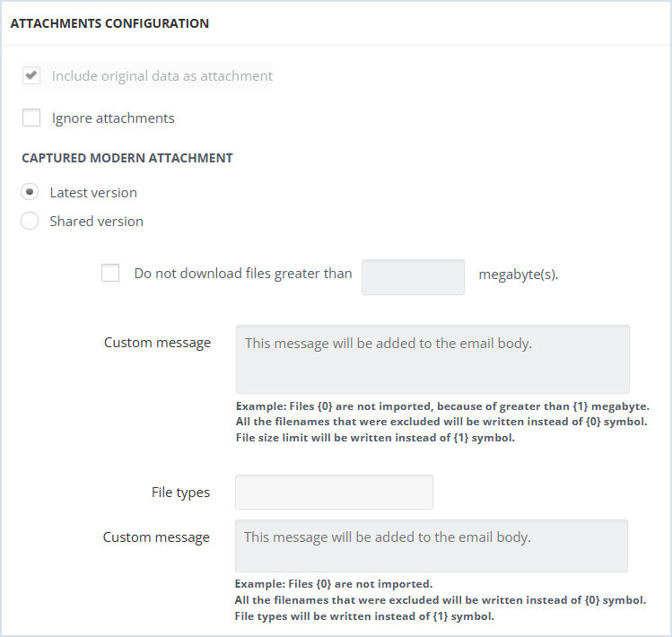Click the Do not download files label text

(x=243, y=274)
